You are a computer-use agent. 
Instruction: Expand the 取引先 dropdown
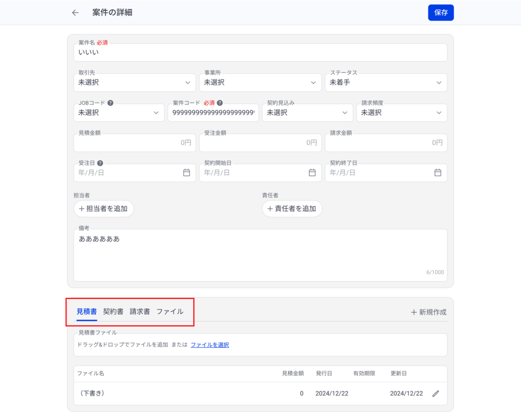(x=134, y=82)
